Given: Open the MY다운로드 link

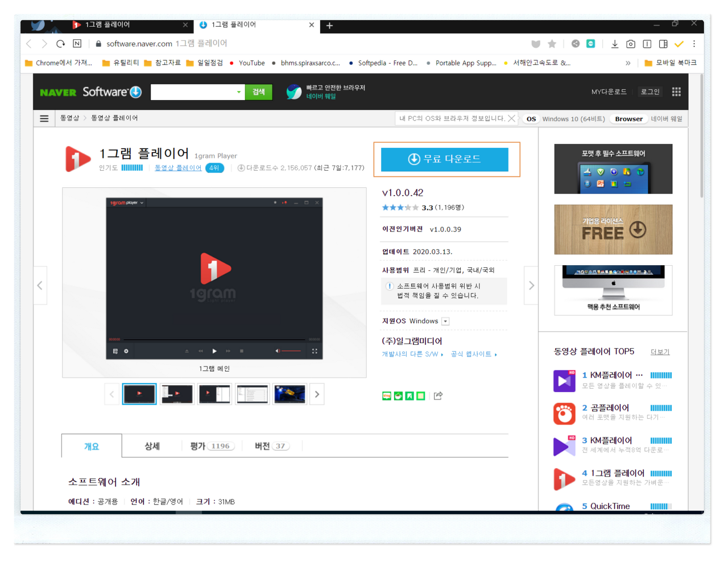Looking at the screenshot, I should click(609, 92).
